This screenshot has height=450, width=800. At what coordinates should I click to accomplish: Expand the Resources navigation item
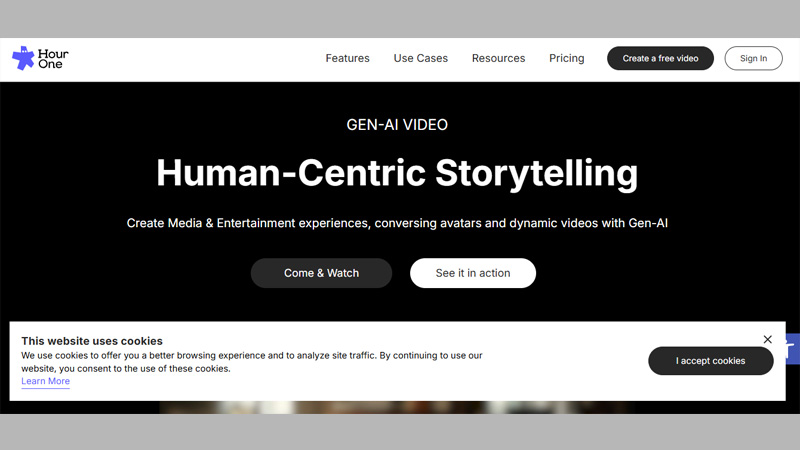tap(498, 58)
